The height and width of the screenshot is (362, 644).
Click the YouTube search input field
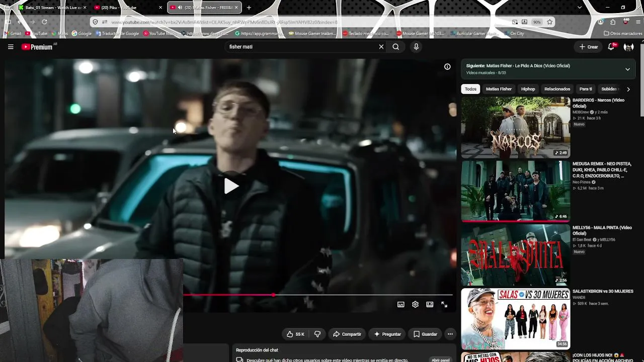coord(302,47)
